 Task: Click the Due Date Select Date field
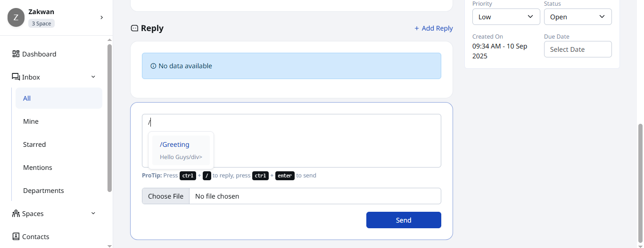pos(578,49)
